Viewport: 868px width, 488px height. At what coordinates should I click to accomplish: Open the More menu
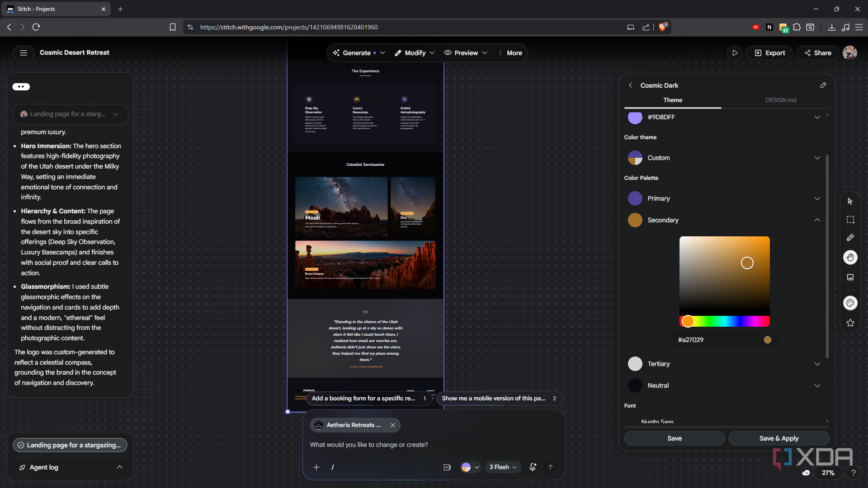510,53
